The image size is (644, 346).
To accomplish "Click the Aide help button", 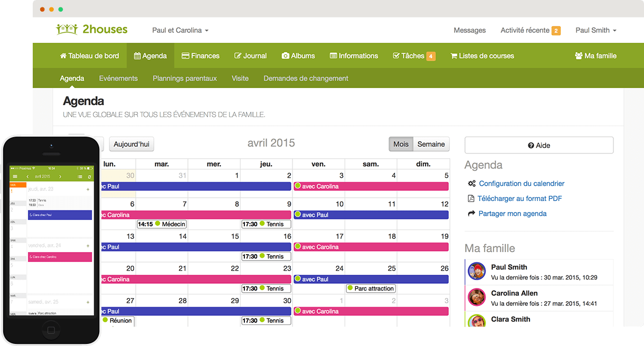I will coord(538,146).
